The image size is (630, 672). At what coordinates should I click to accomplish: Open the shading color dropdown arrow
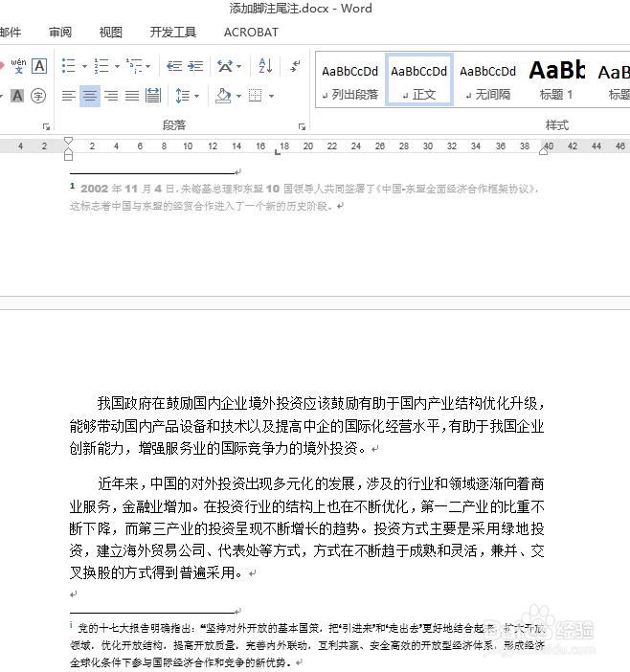[238, 96]
